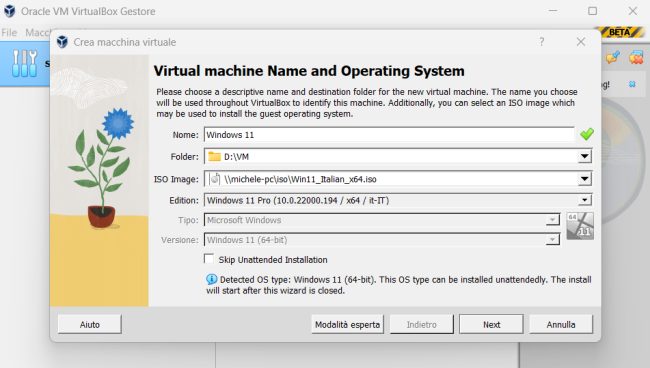Screen dimensions: 650x368
Task: Click the BETA badge in the Manager window
Action: point(620,32)
